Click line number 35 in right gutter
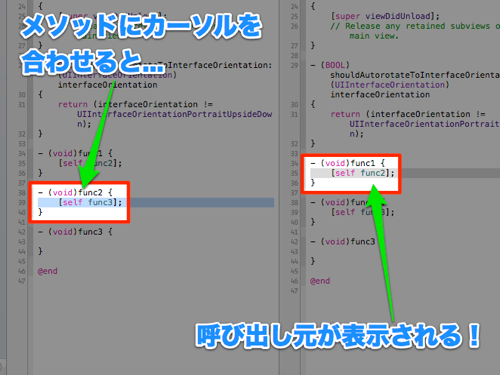The height and width of the screenshot is (375, 500). (294, 173)
